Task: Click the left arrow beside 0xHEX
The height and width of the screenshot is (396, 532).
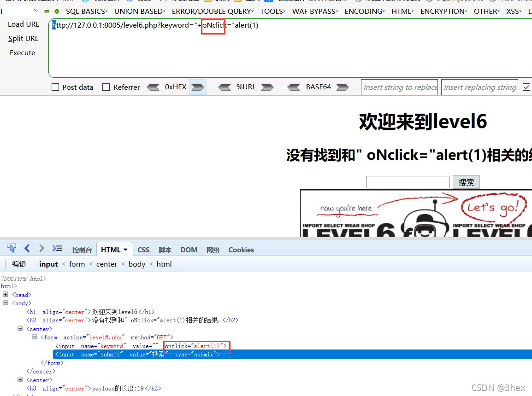Action: click(x=153, y=87)
